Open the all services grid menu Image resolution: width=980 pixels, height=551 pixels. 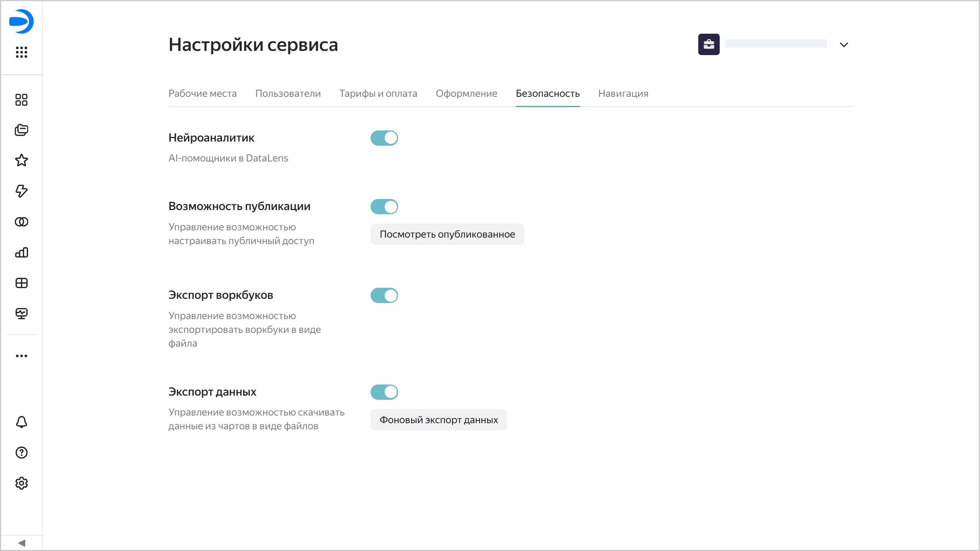click(x=21, y=52)
